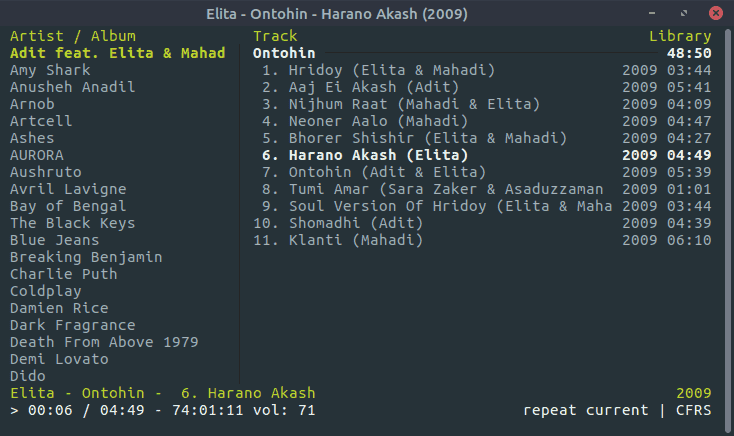The width and height of the screenshot is (734, 436).
Task: Click the repeat current status indicator
Action: [584, 411]
